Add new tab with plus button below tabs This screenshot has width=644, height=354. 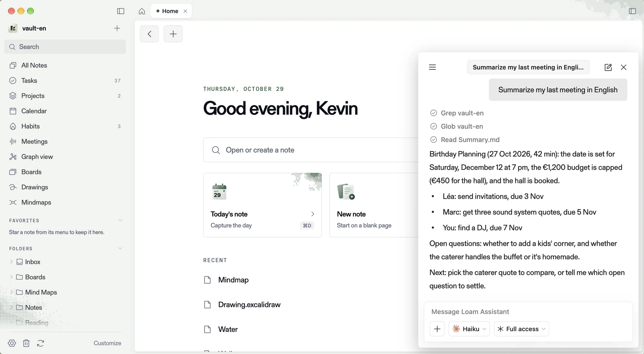[x=173, y=34]
